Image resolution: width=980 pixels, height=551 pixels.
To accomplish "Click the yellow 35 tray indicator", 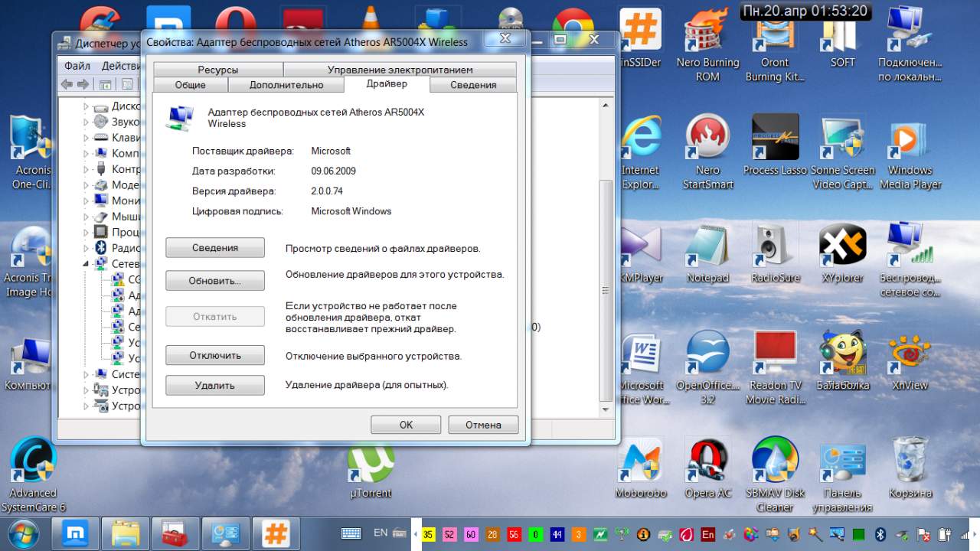I will point(428,533).
